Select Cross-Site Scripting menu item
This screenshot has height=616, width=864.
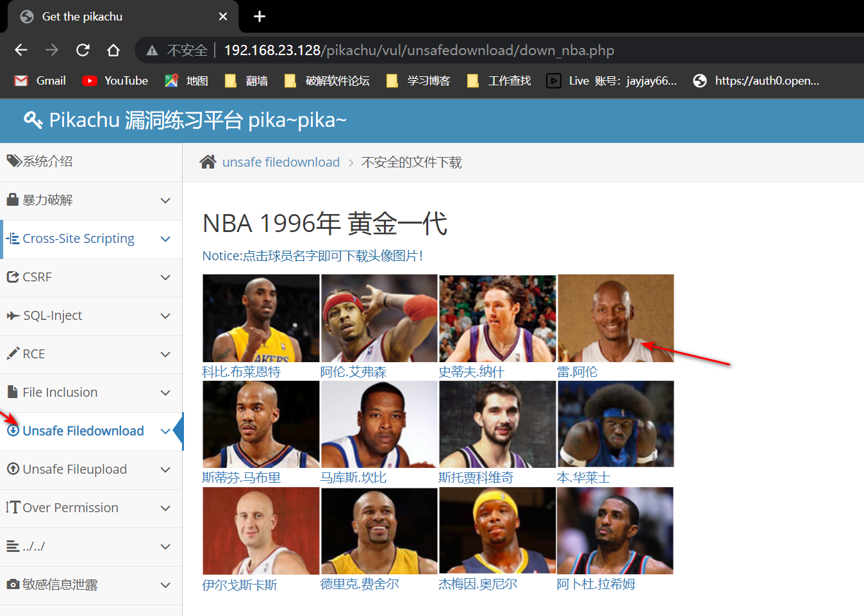[x=78, y=238]
